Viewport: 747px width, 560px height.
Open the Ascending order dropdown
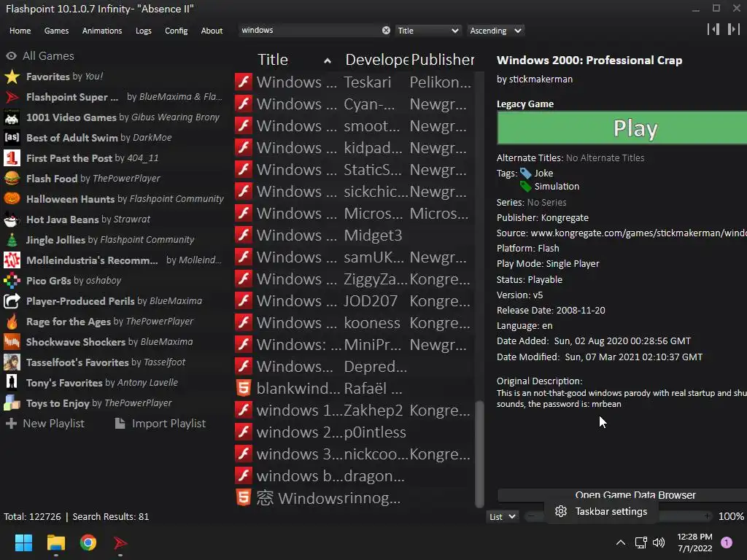495,31
